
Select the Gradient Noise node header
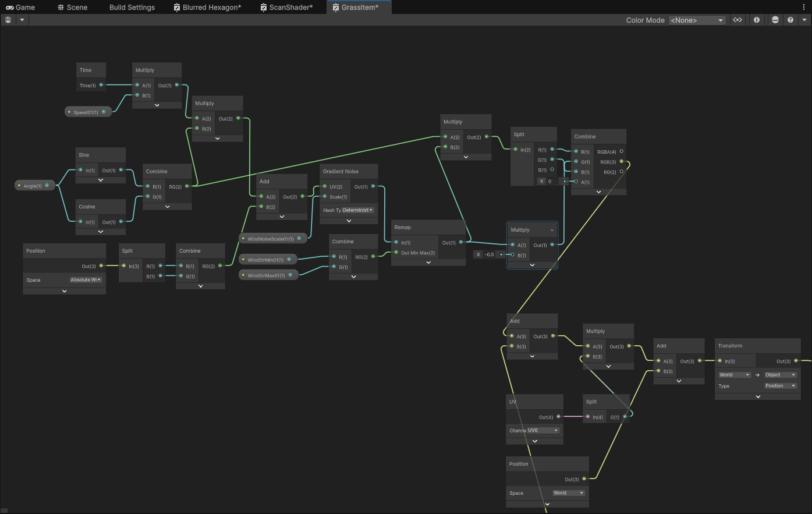(349, 171)
